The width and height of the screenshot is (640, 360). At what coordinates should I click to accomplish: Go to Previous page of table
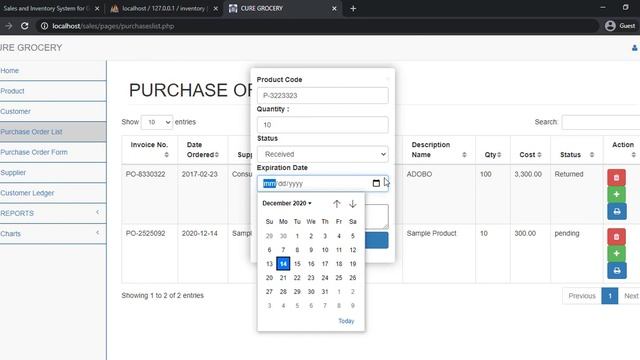pyautogui.click(x=582, y=296)
